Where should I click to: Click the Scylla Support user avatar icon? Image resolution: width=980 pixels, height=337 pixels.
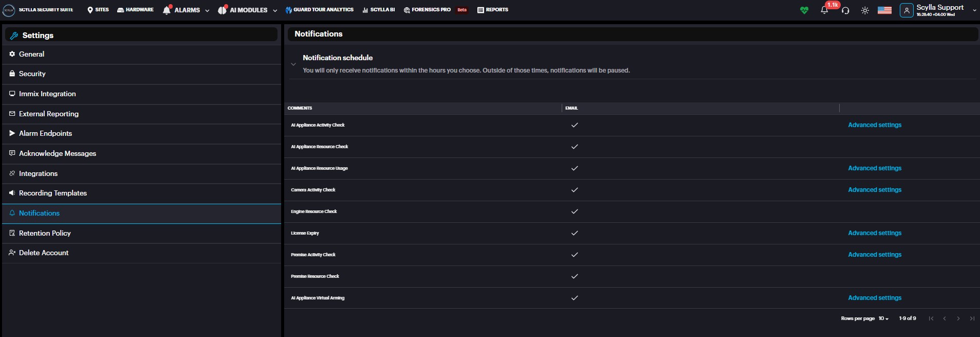click(907, 10)
